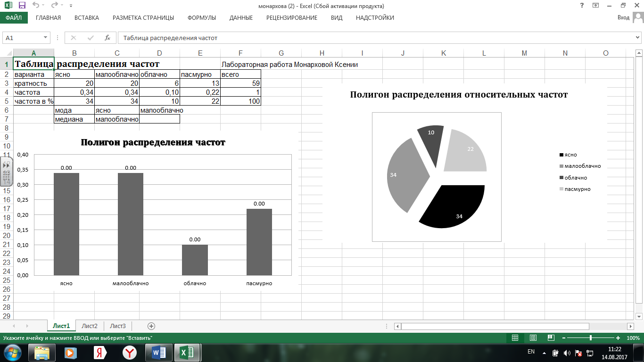644x362 pixels.
Task: Open the Customize Quick Access Toolbar dropdown
Action: pyautogui.click(x=71, y=6)
